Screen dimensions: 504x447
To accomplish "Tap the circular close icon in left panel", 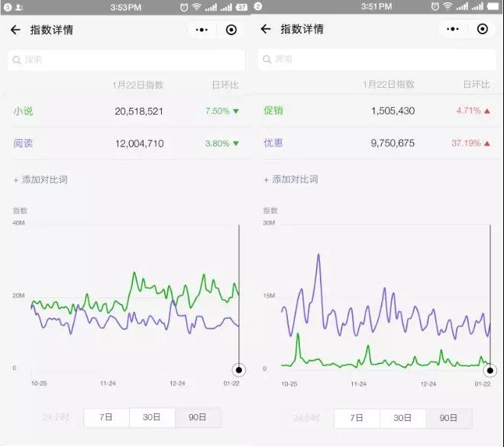I will pyautogui.click(x=231, y=30).
